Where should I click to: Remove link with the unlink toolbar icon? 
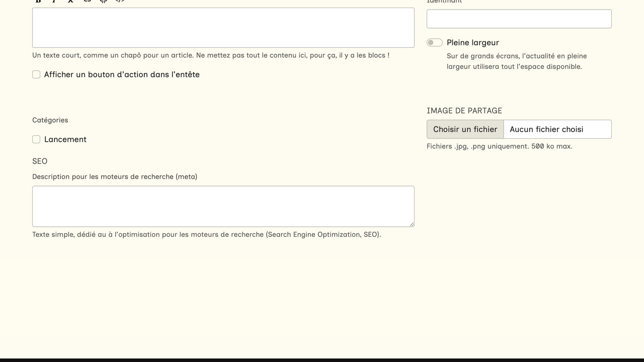tap(103, 1)
